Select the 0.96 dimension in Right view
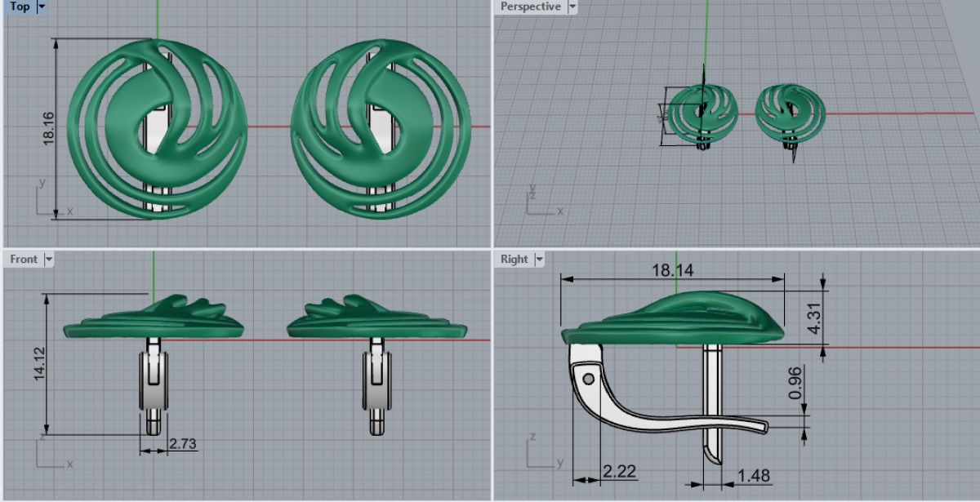Screen dimensions: 980x502 (796, 383)
